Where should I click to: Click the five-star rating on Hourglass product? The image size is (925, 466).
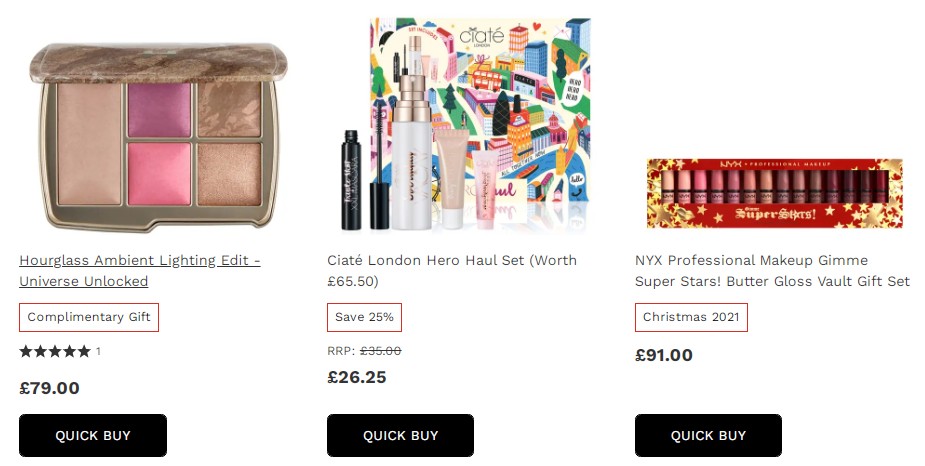pos(55,351)
